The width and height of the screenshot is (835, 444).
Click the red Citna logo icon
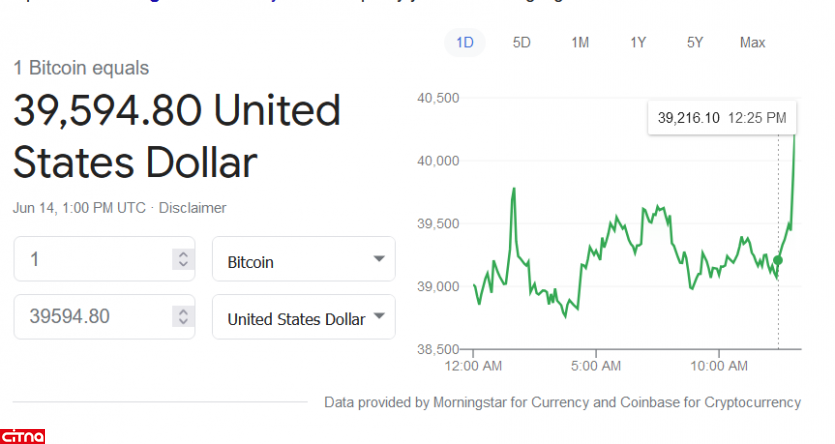pyautogui.click(x=23, y=435)
